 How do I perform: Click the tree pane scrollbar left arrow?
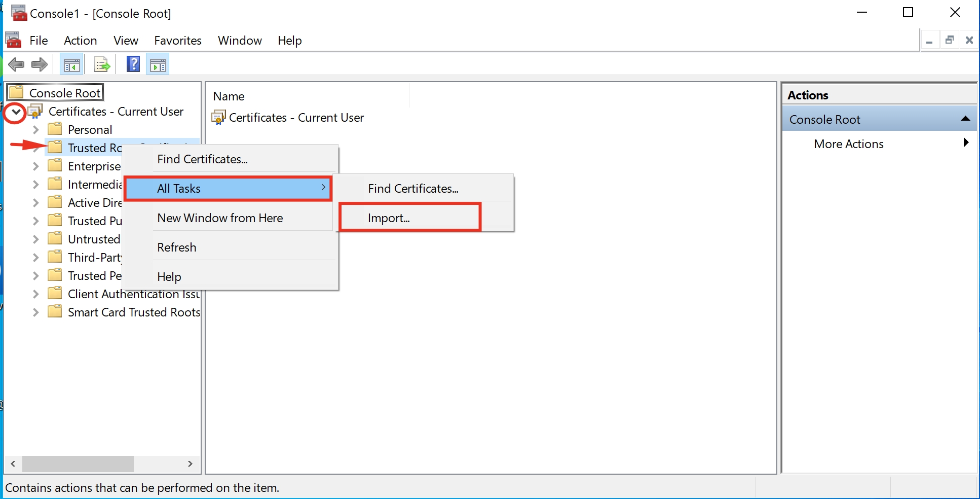13,464
